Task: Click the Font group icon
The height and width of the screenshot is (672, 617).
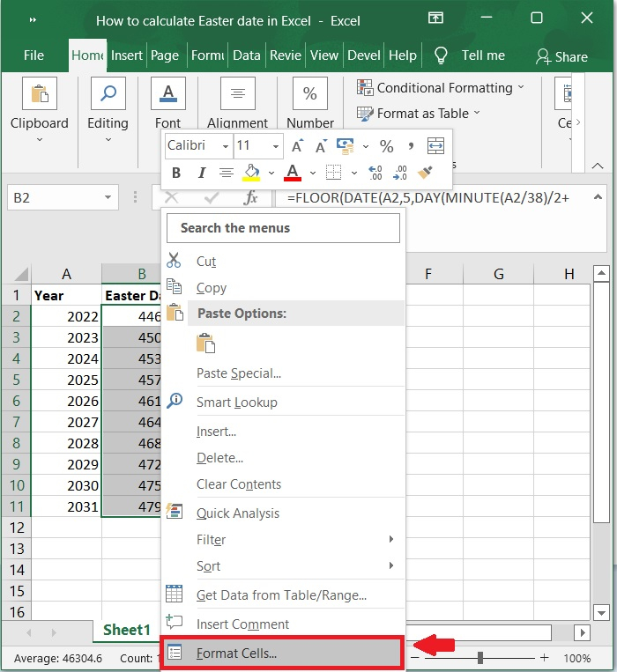Action: [168, 93]
